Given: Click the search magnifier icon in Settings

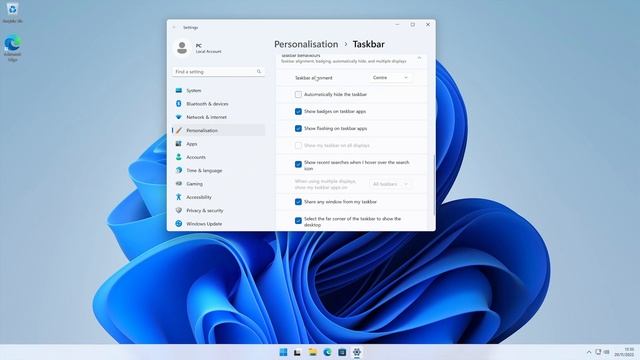Looking at the screenshot, I should [x=259, y=71].
